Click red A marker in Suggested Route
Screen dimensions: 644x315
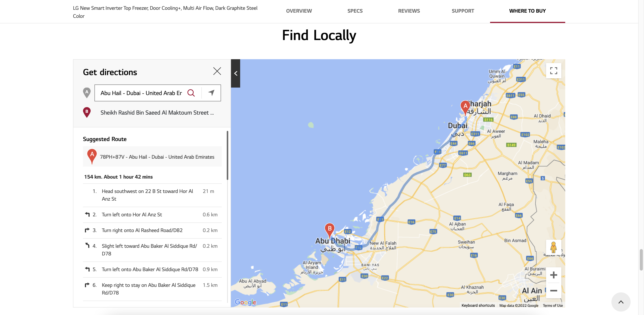(x=92, y=157)
